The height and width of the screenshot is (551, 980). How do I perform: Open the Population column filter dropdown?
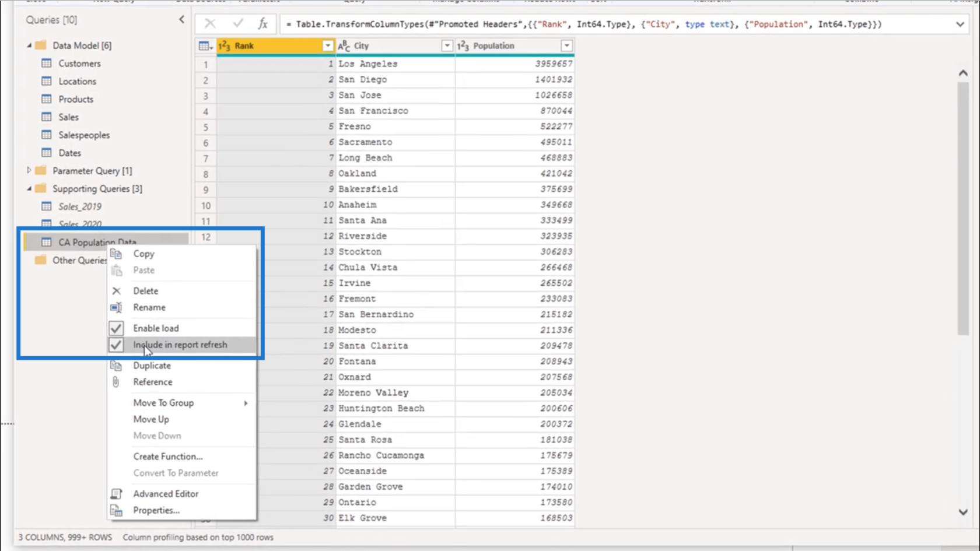[x=566, y=46]
